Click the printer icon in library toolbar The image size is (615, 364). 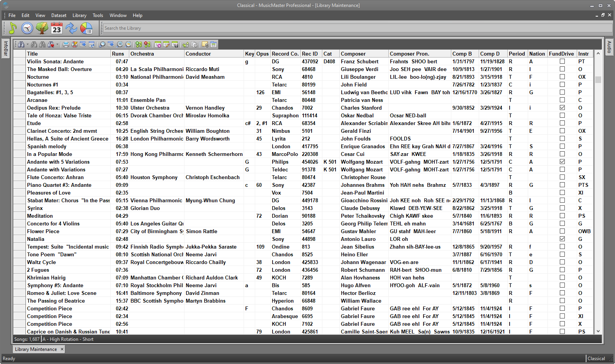[66, 44]
